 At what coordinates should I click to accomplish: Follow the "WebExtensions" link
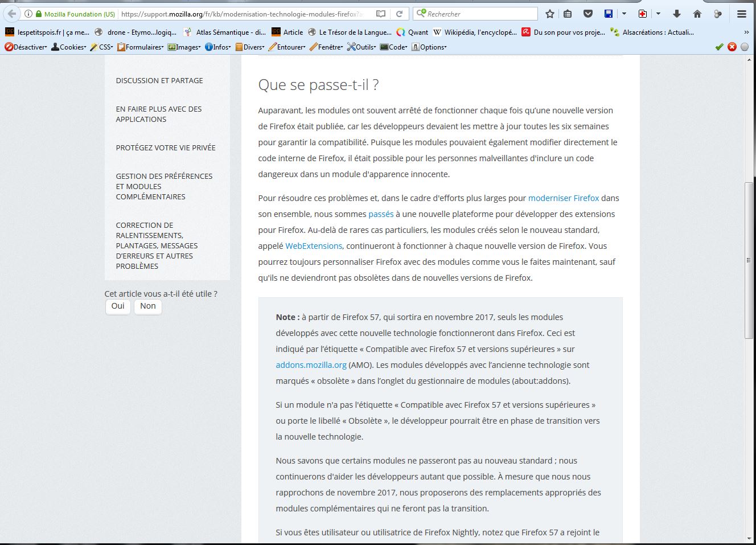click(x=314, y=246)
